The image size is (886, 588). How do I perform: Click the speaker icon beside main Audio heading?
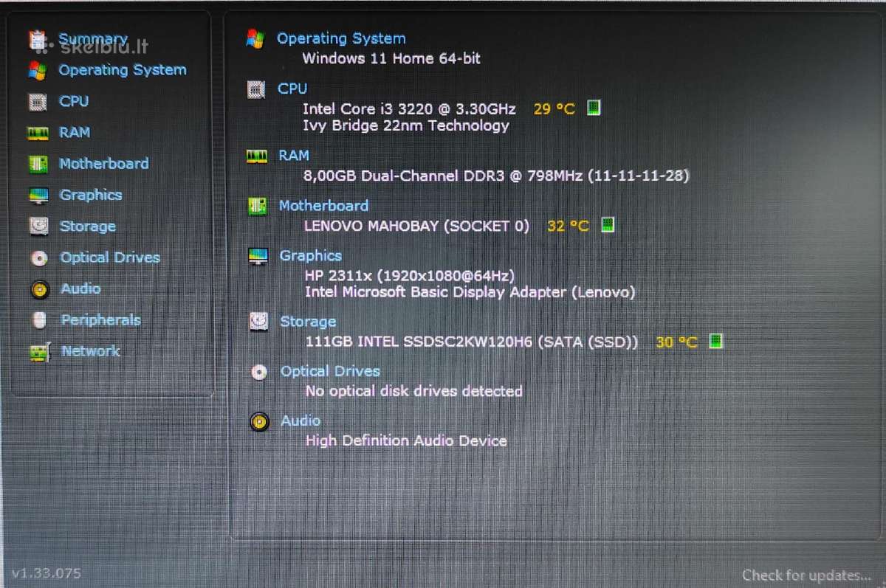(x=259, y=422)
